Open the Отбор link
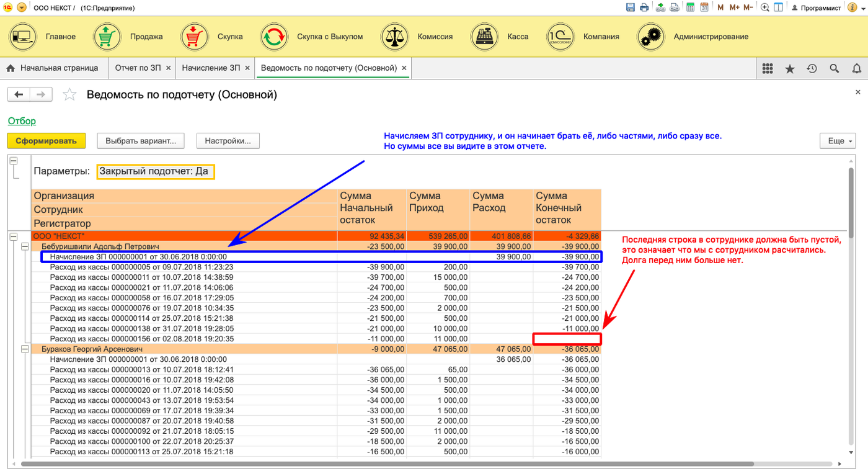The width and height of the screenshot is (868, 476). pyautogui.click(x=22, y=121)
